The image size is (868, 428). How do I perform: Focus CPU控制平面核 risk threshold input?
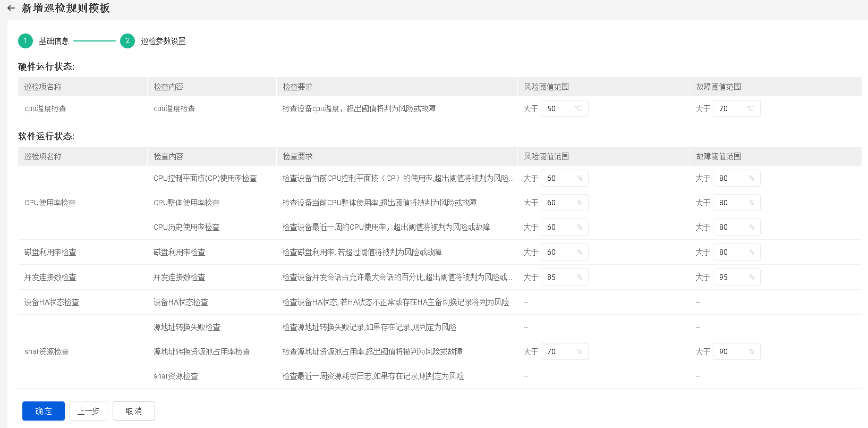point(558,178)
